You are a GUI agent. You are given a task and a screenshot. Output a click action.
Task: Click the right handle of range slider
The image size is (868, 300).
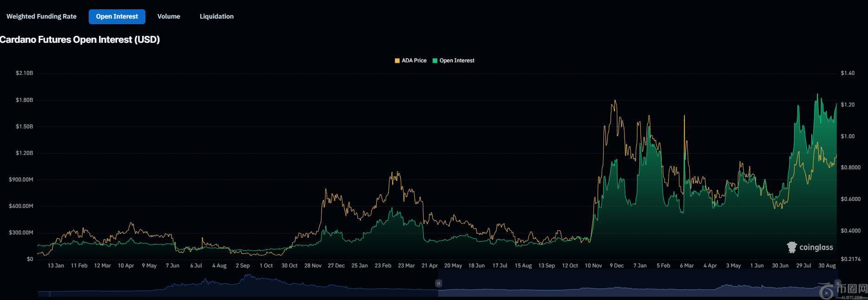837,283
